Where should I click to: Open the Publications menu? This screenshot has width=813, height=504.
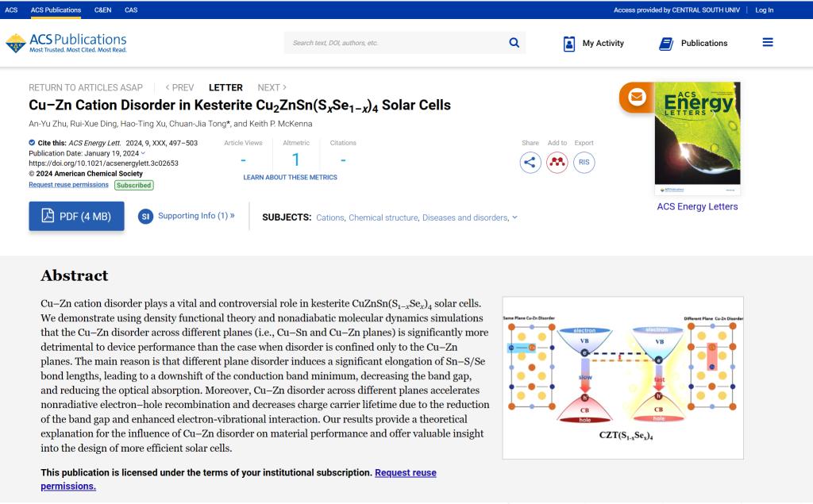point(693,44)
